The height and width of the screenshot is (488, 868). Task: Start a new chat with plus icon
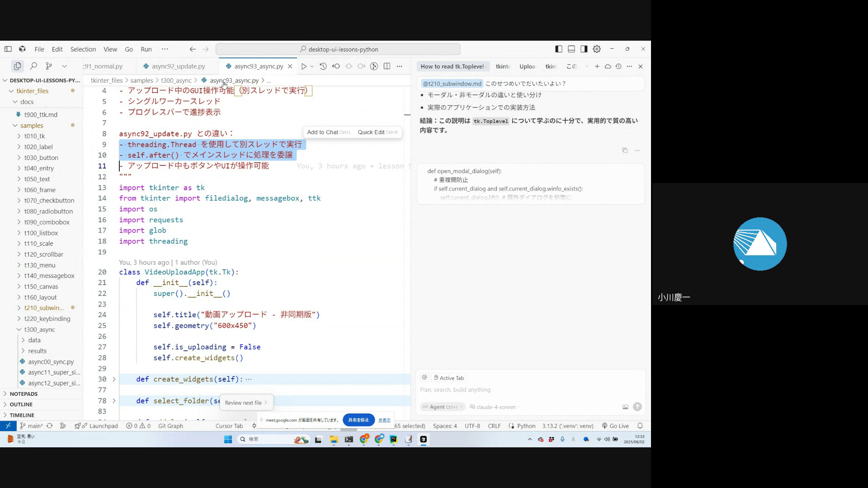[x=597, y=66]
